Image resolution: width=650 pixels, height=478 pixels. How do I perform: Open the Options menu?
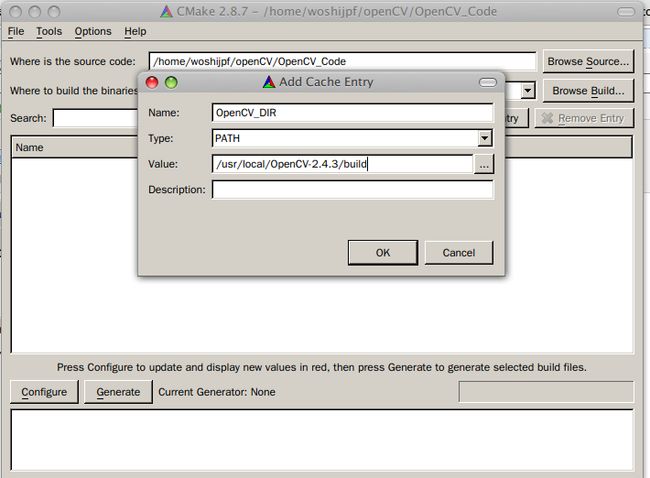click(93, 32)
